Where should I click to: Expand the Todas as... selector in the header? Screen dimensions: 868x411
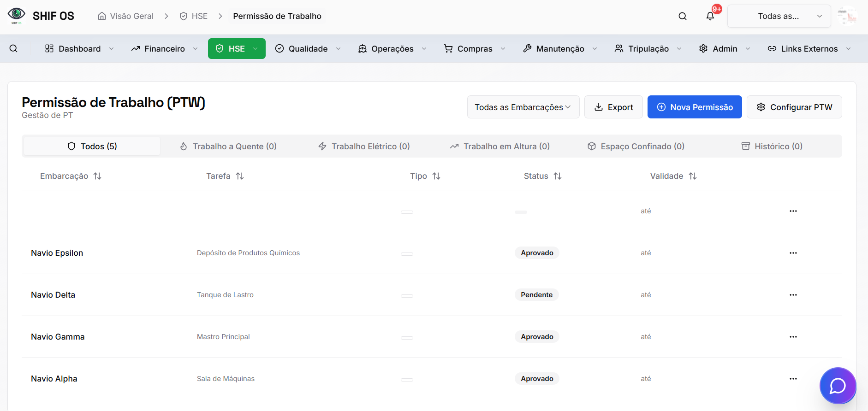[x=779, y=16]
